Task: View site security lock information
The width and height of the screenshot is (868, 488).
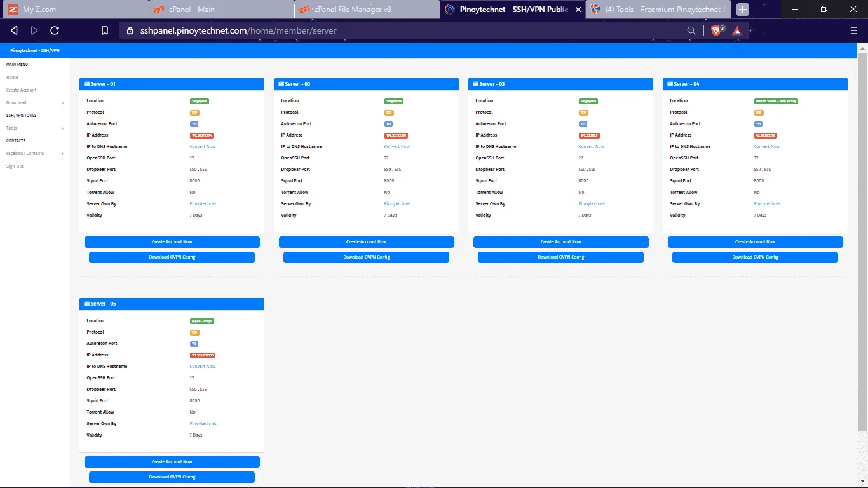Action: tap(130, 30)
